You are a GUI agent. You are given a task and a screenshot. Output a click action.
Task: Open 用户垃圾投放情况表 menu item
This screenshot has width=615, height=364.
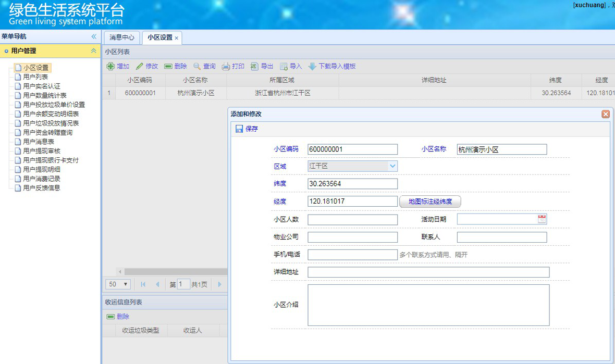coord(51,123)
